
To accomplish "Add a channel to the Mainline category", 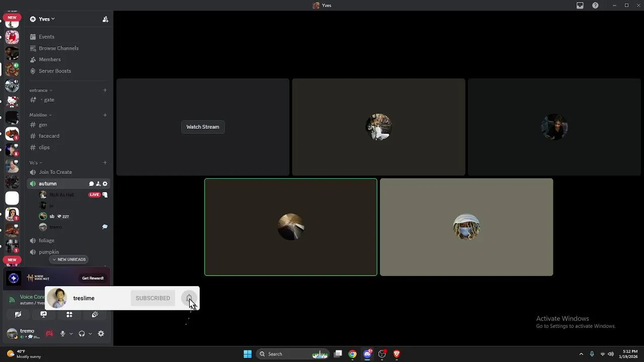I will pyautogui.click(x=105, y=115).
